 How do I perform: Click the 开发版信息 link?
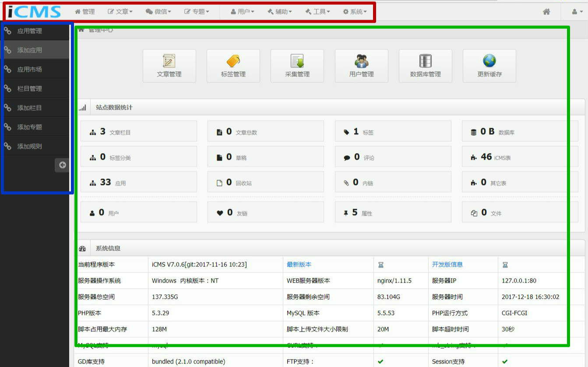click(447, 265)
